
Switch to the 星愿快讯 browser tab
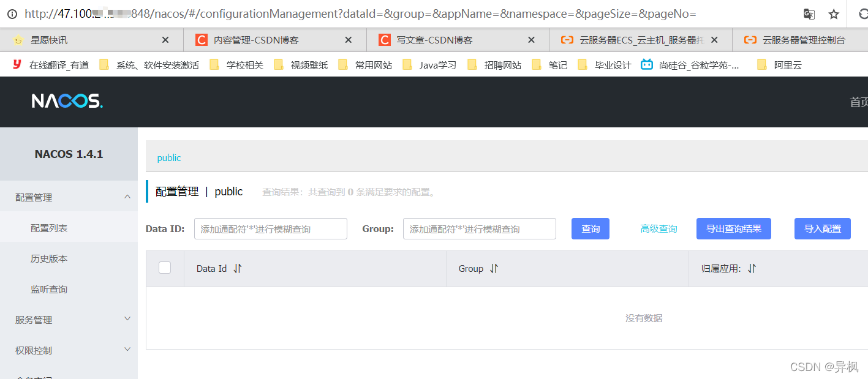[92, 40]
